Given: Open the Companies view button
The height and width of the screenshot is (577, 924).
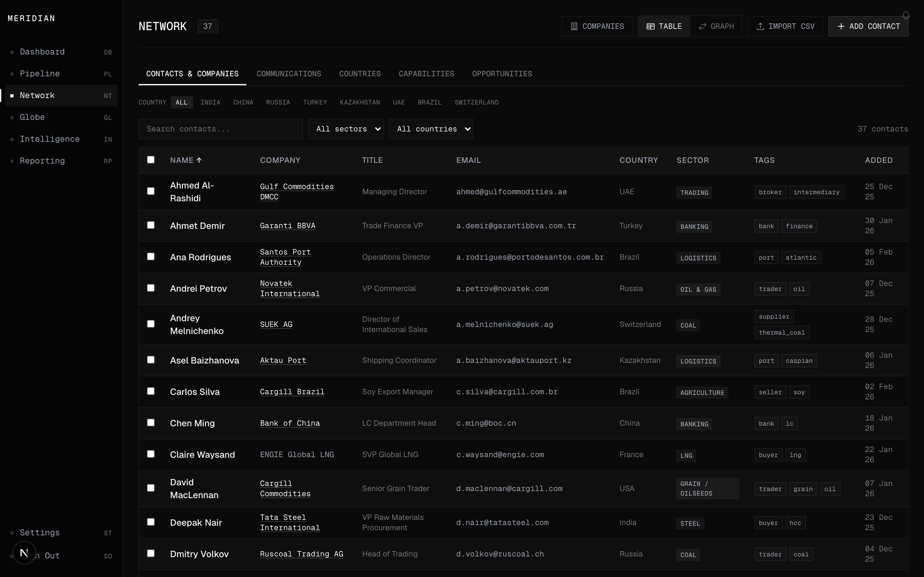Looking at the screenshot, I should pyautogui.click(x=597, y=26).
